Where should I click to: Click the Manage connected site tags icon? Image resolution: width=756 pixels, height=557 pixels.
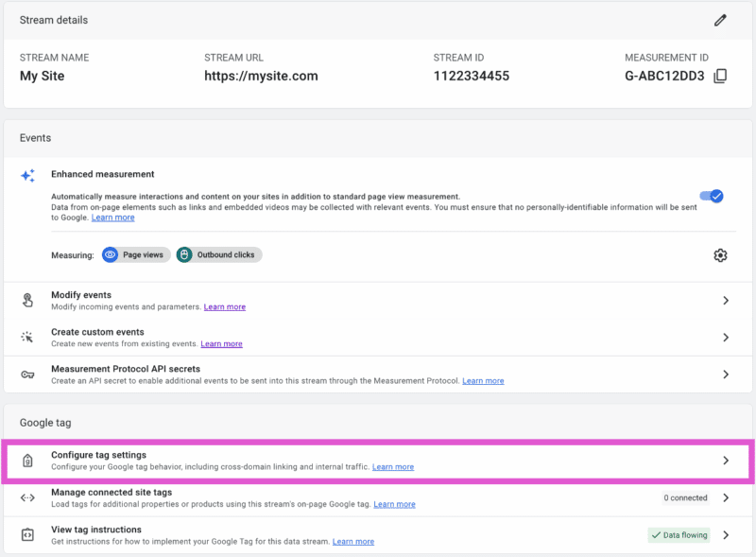[28, 497]
